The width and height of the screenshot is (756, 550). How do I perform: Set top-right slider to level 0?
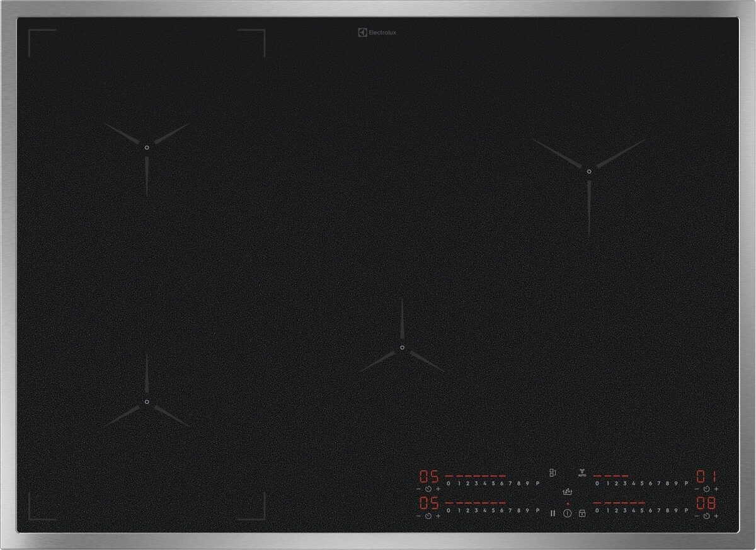[597, 483]
